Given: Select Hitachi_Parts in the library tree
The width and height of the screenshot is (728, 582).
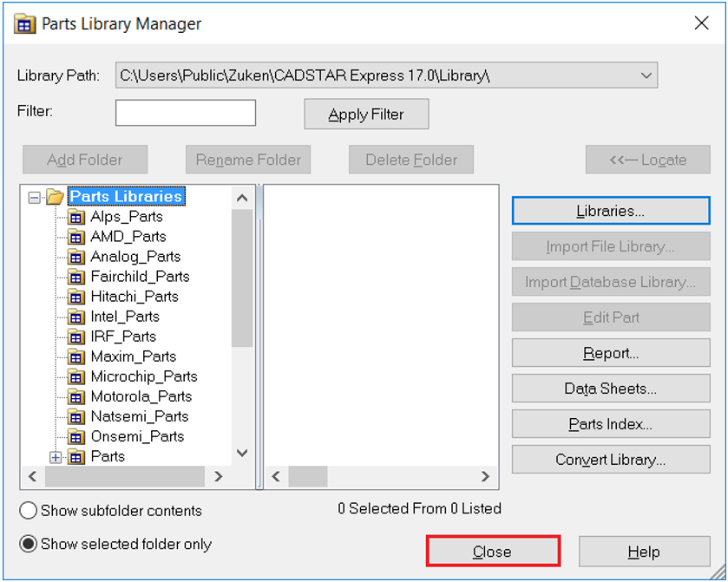Looking at the screenshot, I should coord(134,297).
